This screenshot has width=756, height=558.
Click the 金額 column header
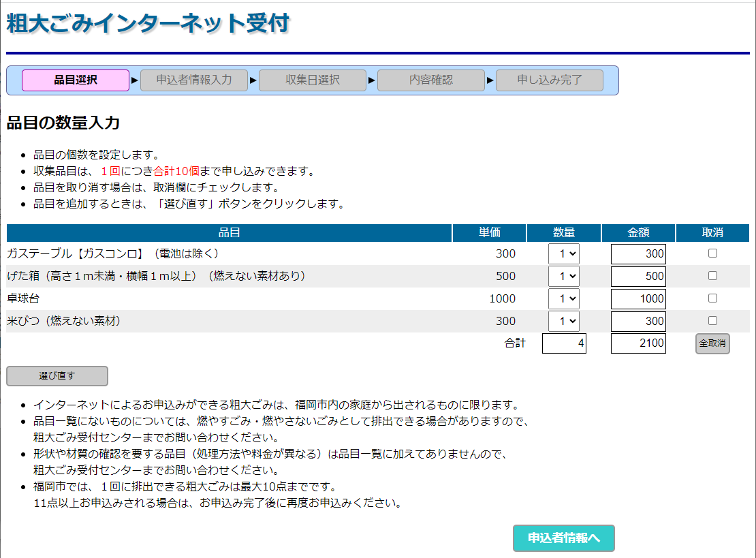coord(638,232)
